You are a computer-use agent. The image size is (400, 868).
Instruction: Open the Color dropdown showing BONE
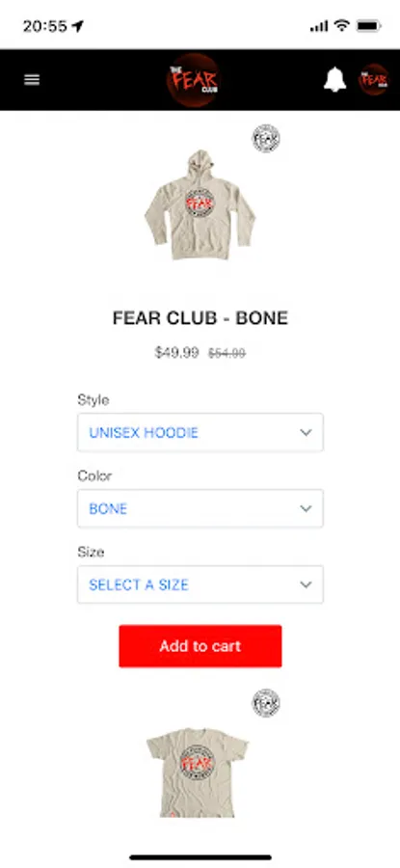pyautogui.click(x=200, y=508)
